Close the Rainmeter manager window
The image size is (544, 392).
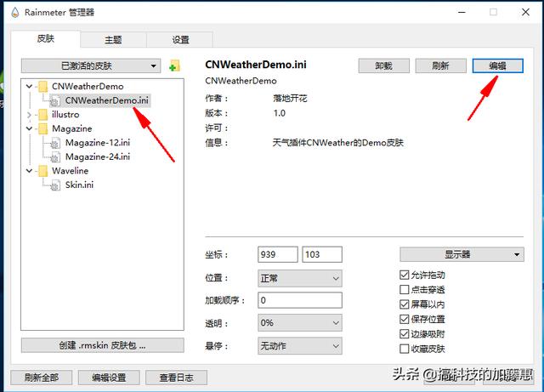pyautogui.click(x=525, y=12)
